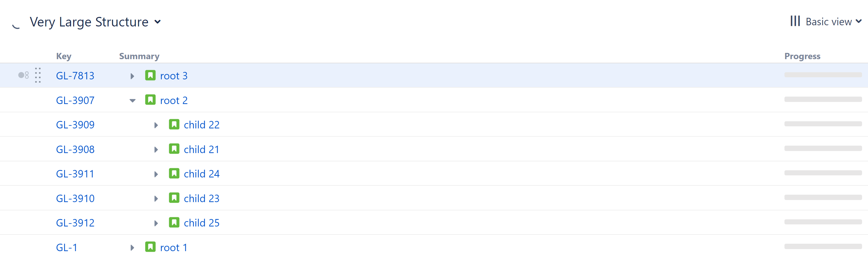Select the issue type icon for child 22

pyautogui.click(x=174, y=124)
